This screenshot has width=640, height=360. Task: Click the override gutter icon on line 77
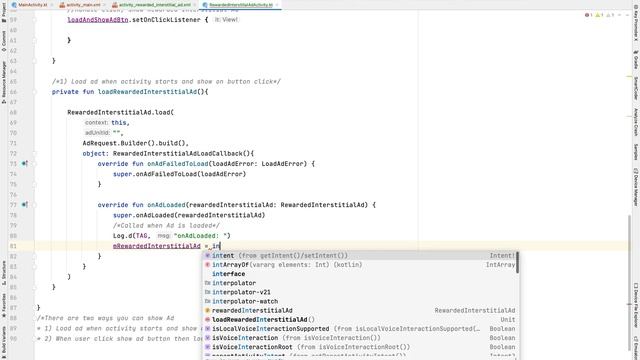24,205
